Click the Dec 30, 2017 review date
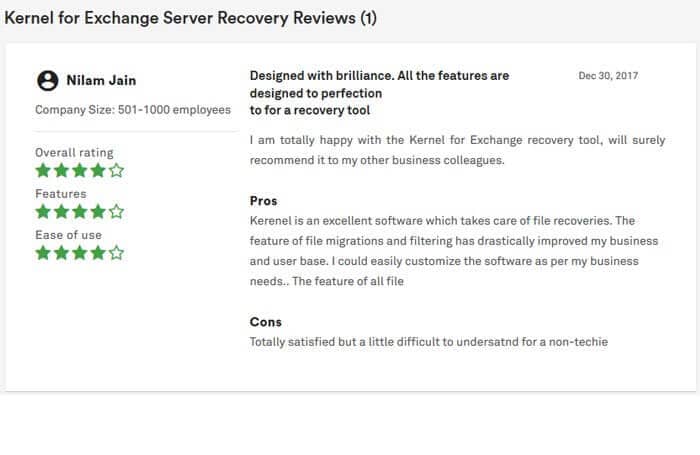 pos(608,76)
